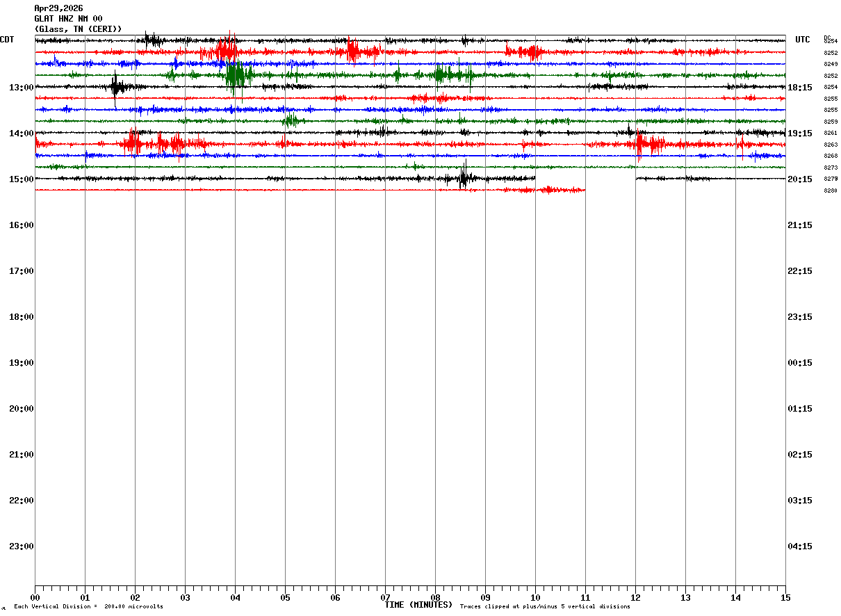Select the 22:00 CDT hour label

(22, 501)
